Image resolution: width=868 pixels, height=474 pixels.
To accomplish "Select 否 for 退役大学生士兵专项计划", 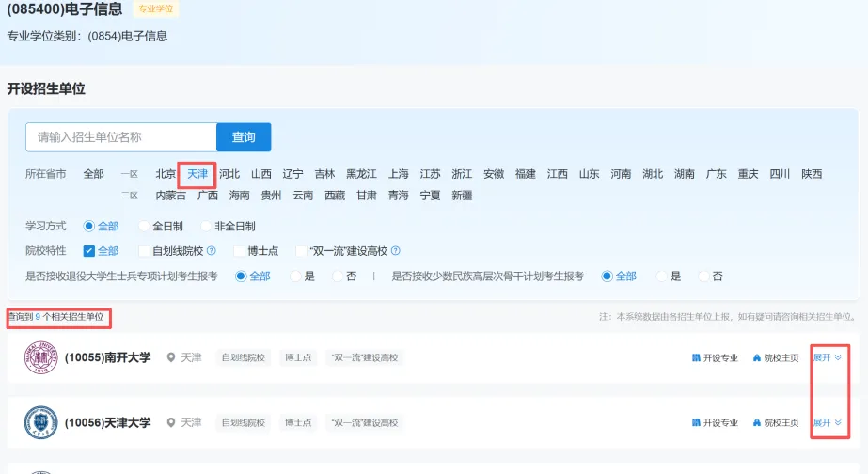I will click(338, 276).
